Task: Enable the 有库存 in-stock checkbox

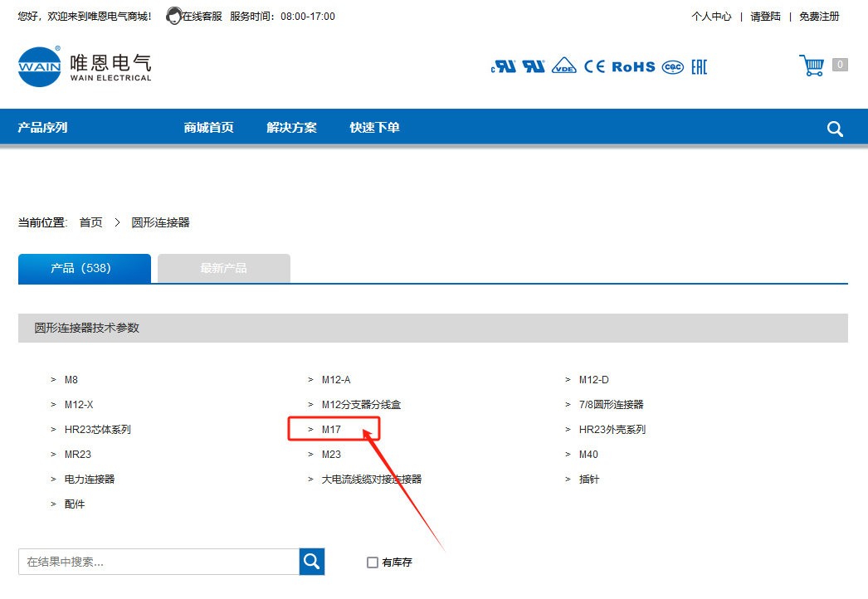Action: click(x=373, y=562)
